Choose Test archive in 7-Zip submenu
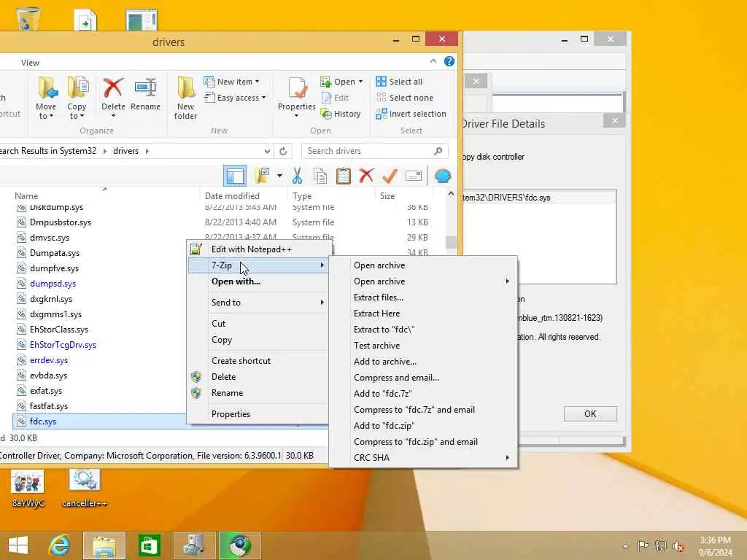The image size is (747, 560). coord(423,346)
